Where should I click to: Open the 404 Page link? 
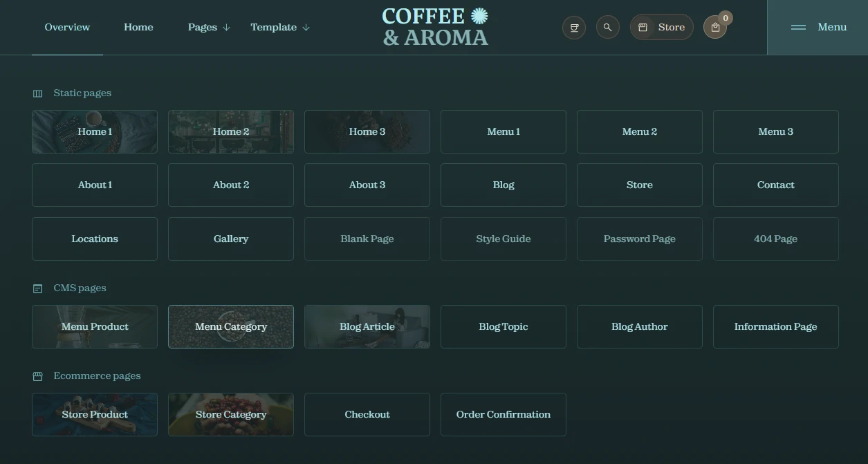(775, 239)
